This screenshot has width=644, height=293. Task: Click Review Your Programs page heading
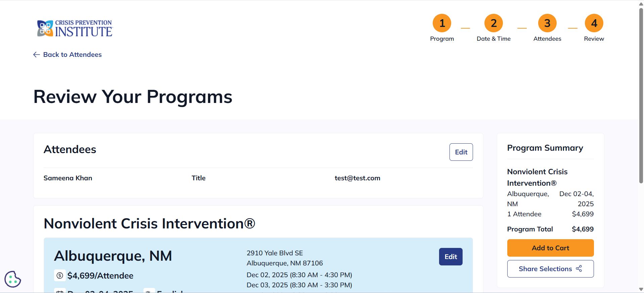[x=133, y=97]
